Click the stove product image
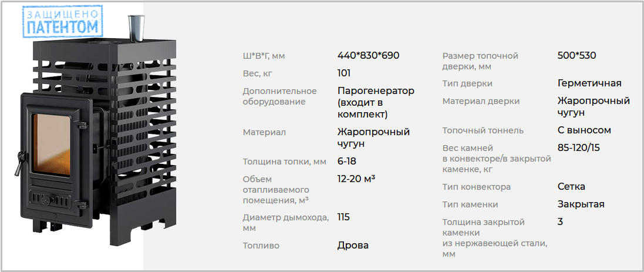Viewport: 644px width, 272px height. (99, 132)
